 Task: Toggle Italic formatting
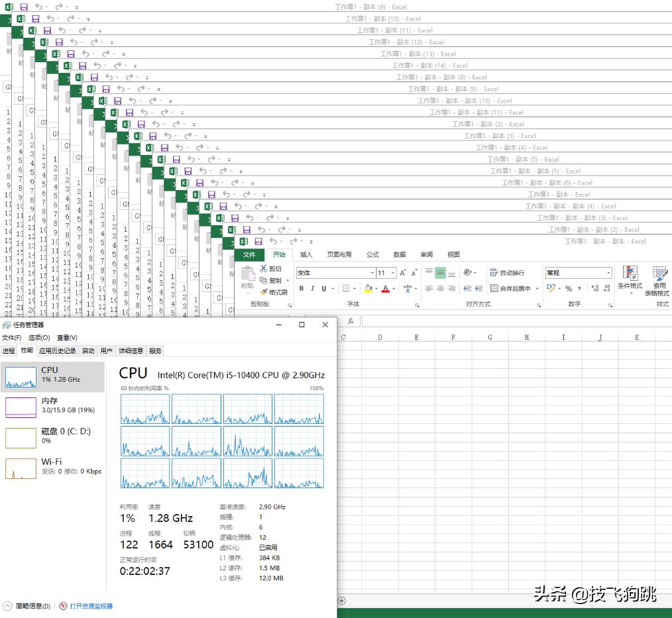click(312, 289)
